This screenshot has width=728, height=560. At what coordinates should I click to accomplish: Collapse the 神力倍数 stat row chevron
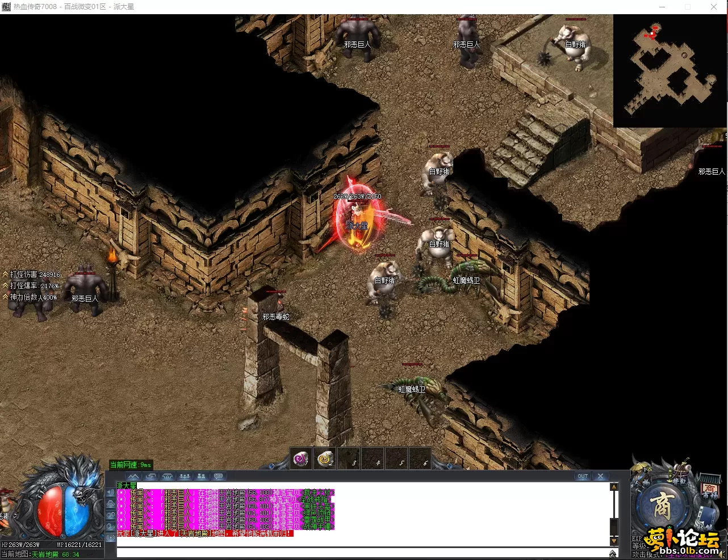5,297
